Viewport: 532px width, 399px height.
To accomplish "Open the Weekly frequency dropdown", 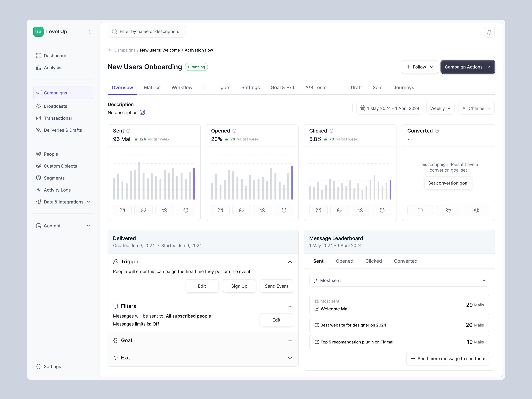I will (440, 108).
